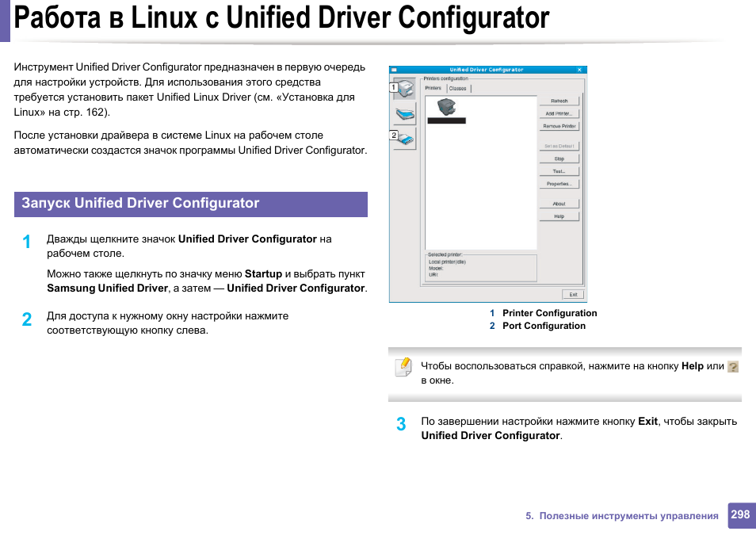Screen dimensions: 756x535
Task: Click the Refresh button
Action: [559, 101]
